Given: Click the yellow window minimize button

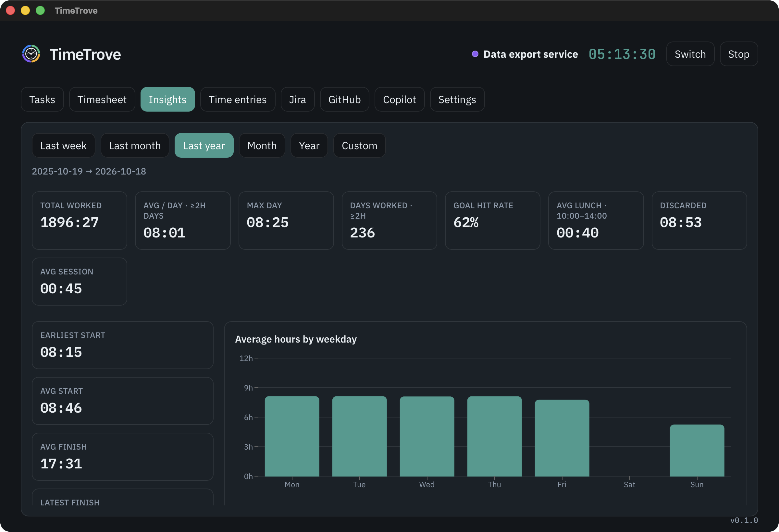Looking at the screenshot, I should 25,10.
